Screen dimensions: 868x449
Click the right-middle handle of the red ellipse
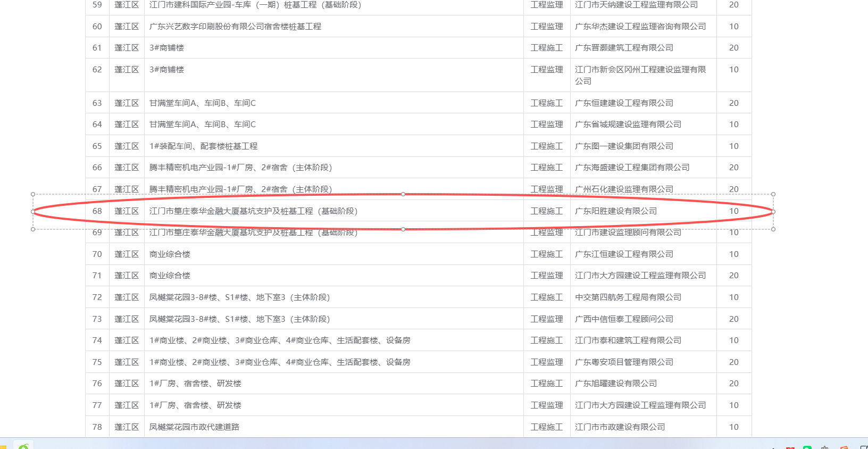point(773,212)
